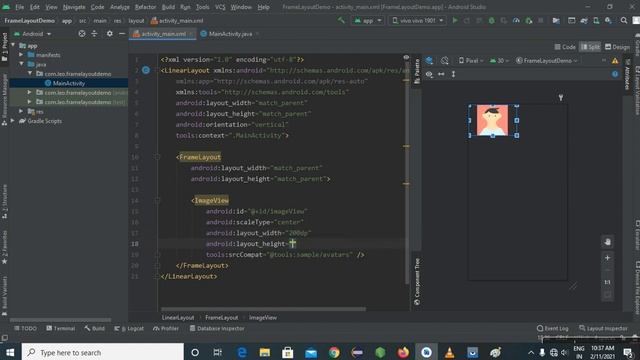Click FrameLayout in the XML breadcrumb bar

222,318
